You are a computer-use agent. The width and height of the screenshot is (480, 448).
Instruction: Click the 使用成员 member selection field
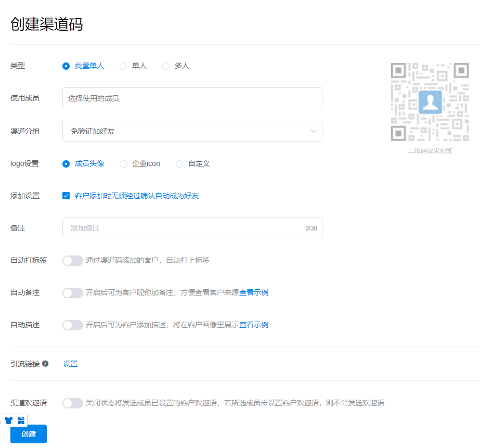[x=192, y=98]
